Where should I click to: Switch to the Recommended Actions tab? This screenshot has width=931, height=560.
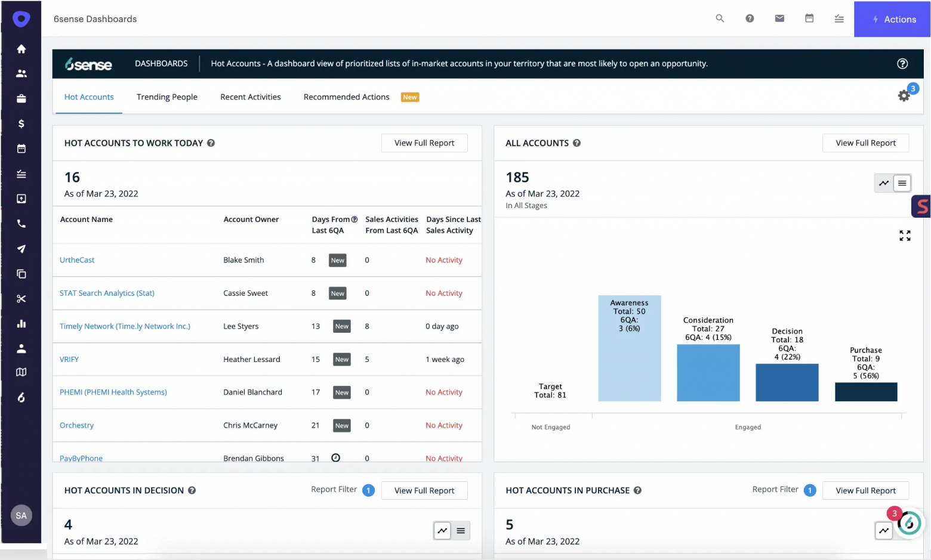[x=346, y=97]
